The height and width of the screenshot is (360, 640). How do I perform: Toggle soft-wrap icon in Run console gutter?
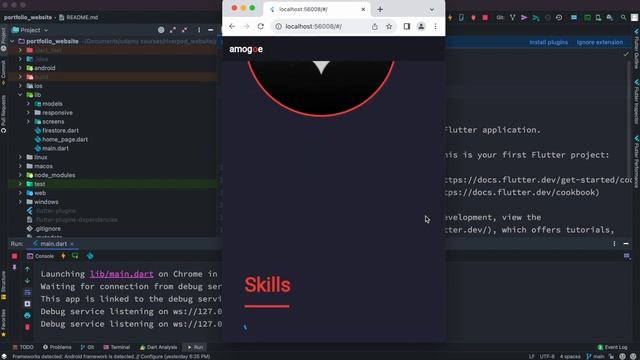pyautogui.click(x=27, y=292)
